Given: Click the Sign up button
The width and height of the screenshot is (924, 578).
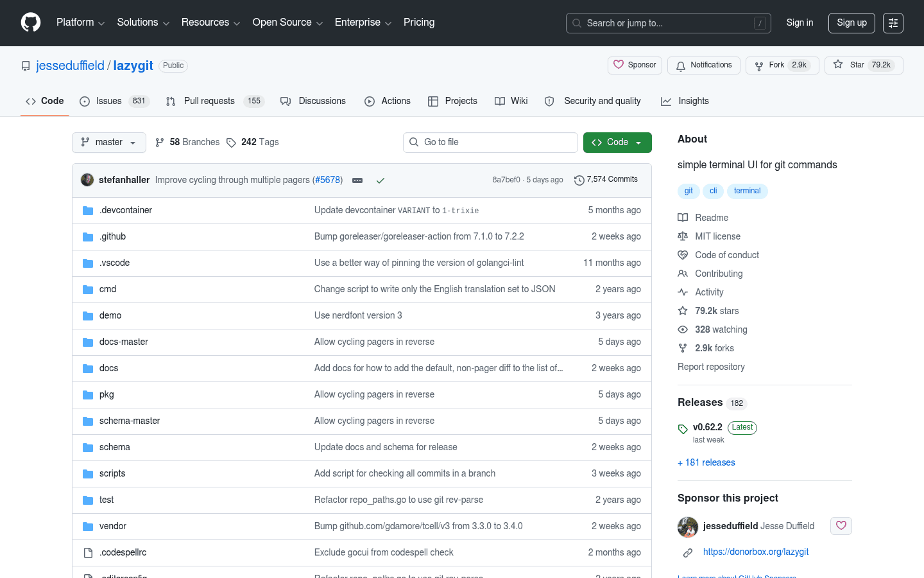Looking at the screenshot, I should 851,23.
